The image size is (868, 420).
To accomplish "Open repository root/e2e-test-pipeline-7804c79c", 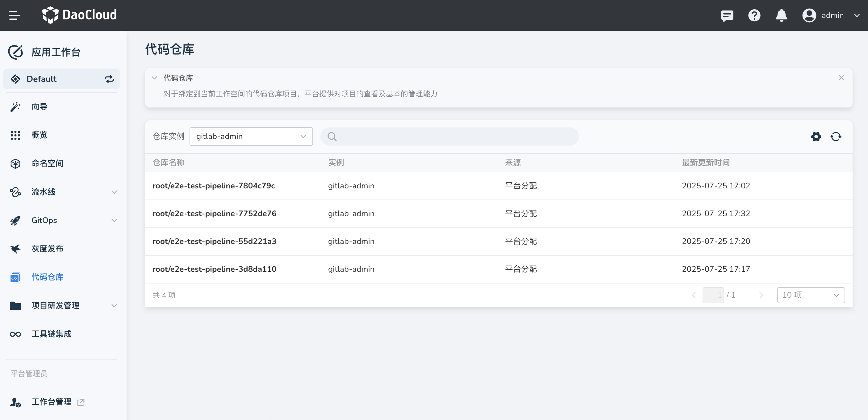I will coord(213,186).
